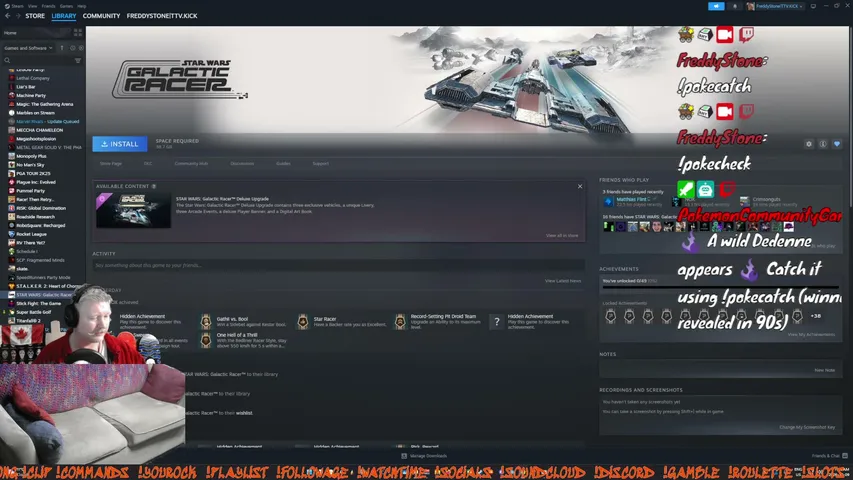
Task: Open the notifications bell
Action: pos(734,6)
